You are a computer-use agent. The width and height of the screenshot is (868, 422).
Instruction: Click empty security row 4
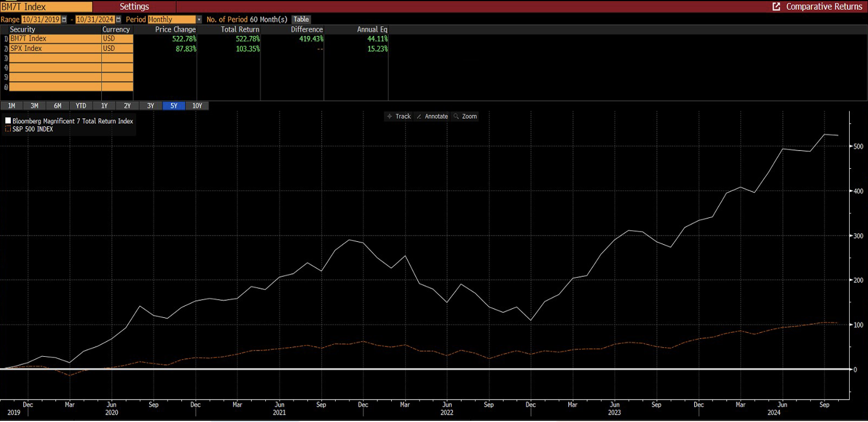pyautogui.click(x=55, y=67)
